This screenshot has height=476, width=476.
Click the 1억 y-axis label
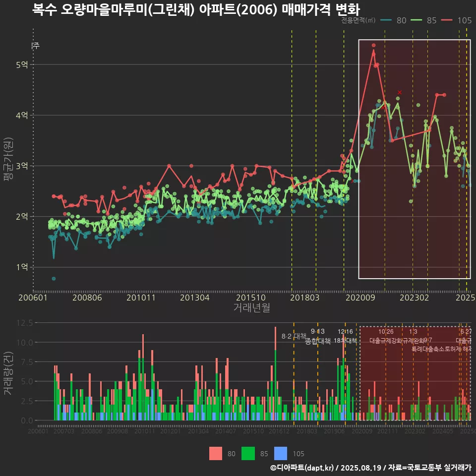(22, 267)
